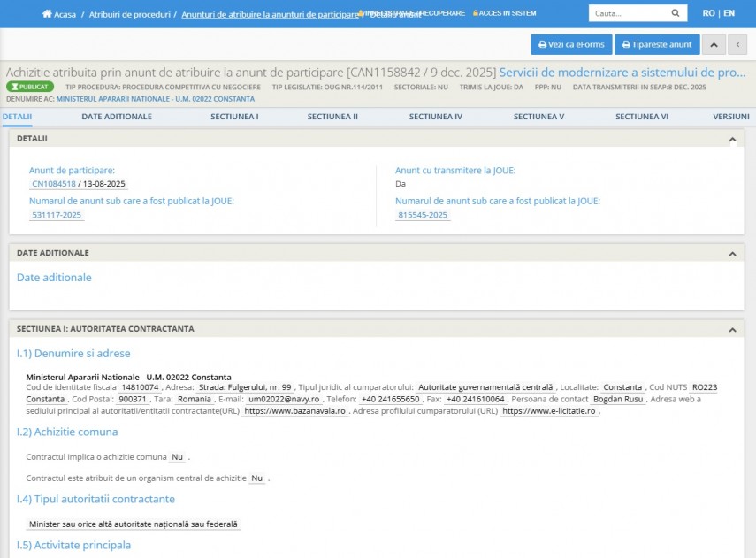Open the Acces in sistem lock link
756x558 pixels.
coord(504,13)
